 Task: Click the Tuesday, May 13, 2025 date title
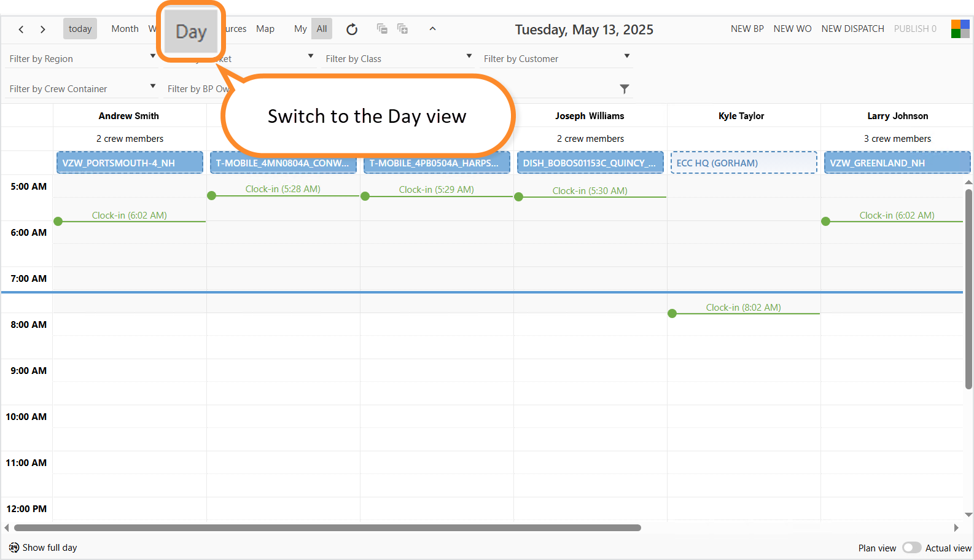pos(584,29)
